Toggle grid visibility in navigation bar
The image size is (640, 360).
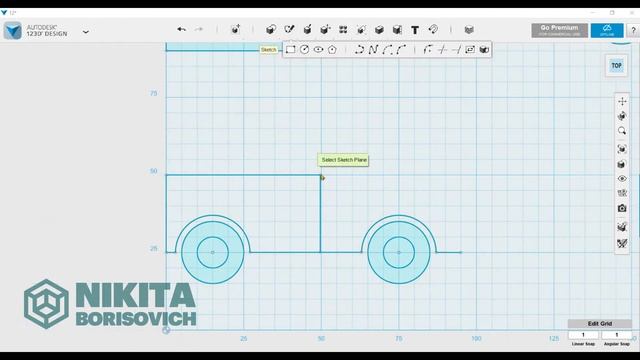pyautogui.click(x=622, y=193)
